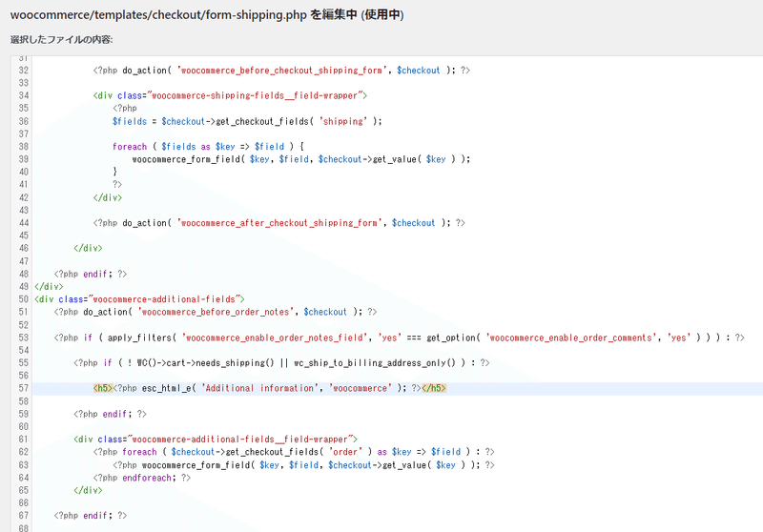Screen dimensions: 763x532
Task: Click the 選択したファイルの内容 label
Action: click(x=61, y=39)
